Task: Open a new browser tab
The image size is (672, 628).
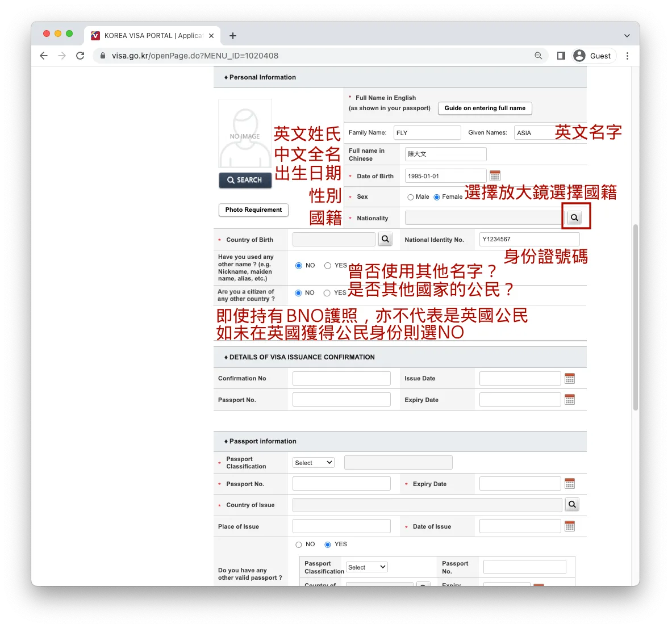Action: [233, 36]
